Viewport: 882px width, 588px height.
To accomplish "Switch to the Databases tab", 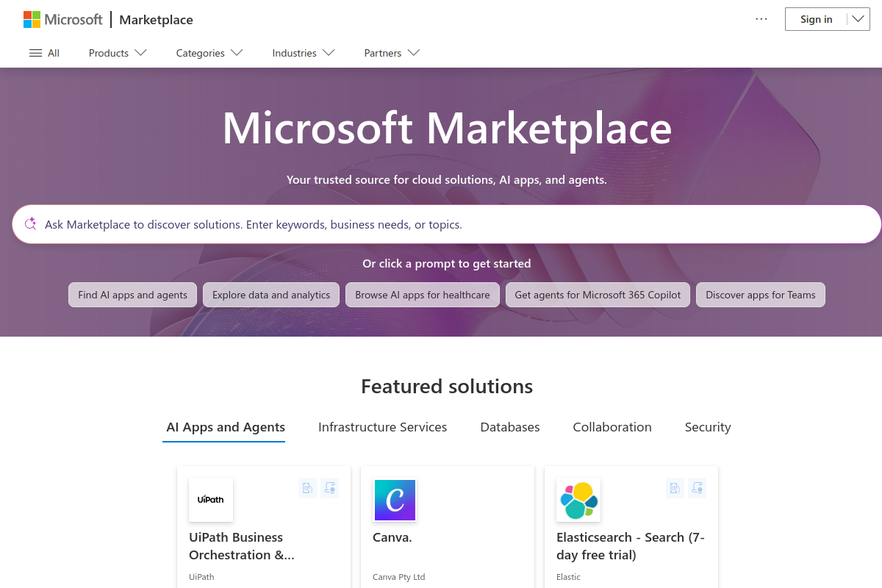I will 510,427.
